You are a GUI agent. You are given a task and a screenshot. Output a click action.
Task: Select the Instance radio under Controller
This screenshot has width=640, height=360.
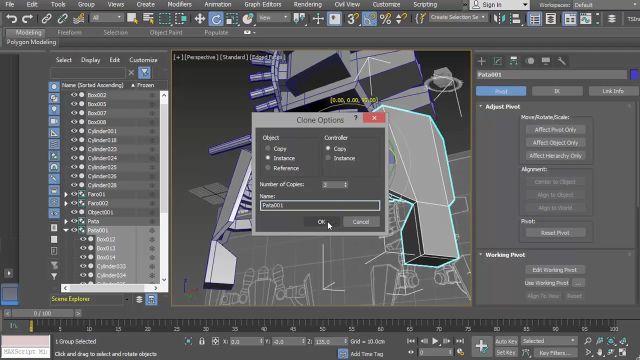click(328, 158)
